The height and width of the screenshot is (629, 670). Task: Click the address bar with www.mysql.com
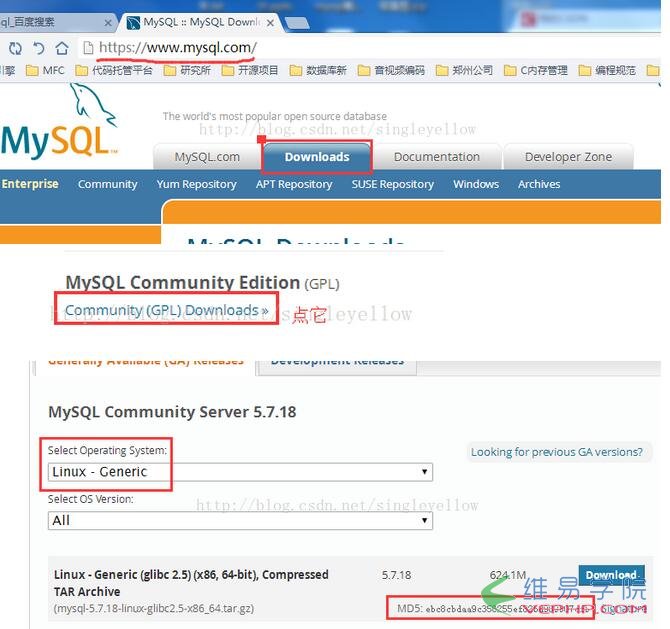[x=367, y=48]
